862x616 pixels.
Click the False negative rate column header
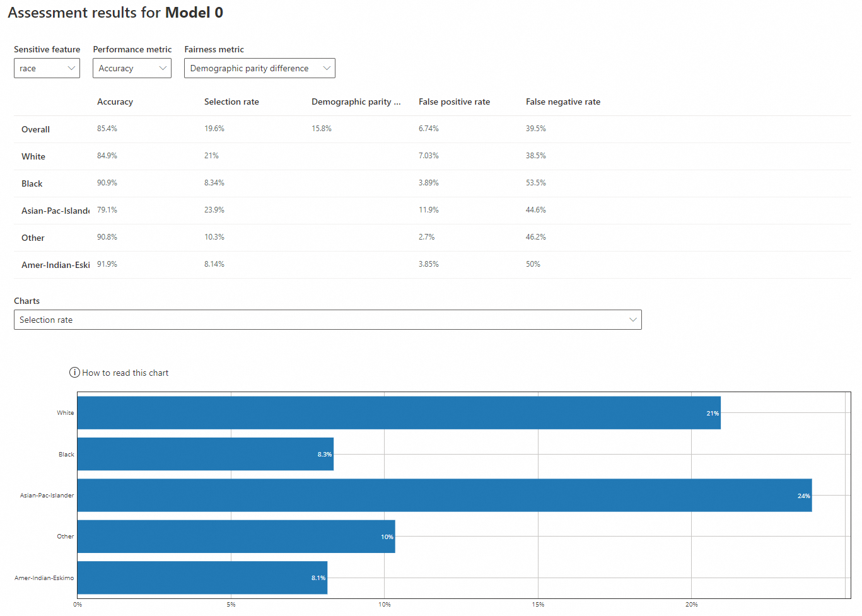tap(563, 102)
